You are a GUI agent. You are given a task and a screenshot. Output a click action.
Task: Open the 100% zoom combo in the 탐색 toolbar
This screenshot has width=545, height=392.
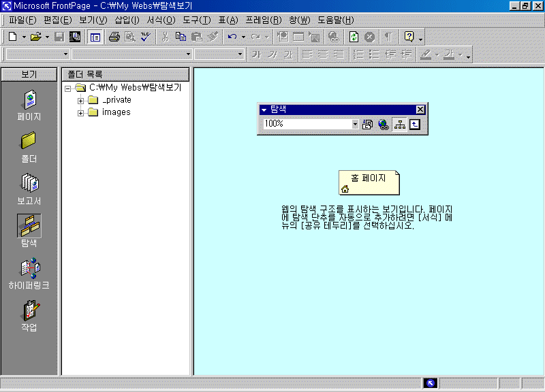pos(311,124)
